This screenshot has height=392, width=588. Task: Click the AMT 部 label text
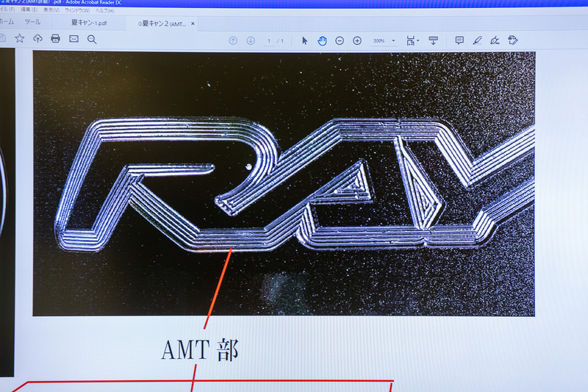[200, 350]
